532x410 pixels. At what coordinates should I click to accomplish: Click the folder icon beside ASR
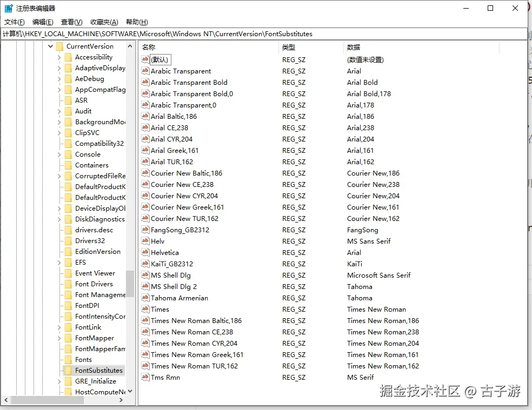pyautogui.click(x=68, y=100)
